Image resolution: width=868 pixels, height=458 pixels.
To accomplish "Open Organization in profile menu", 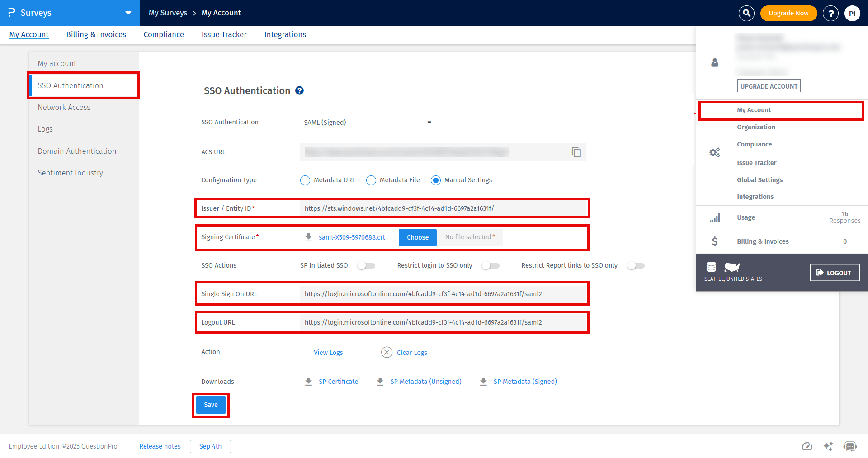I will [x=756, y=127].
